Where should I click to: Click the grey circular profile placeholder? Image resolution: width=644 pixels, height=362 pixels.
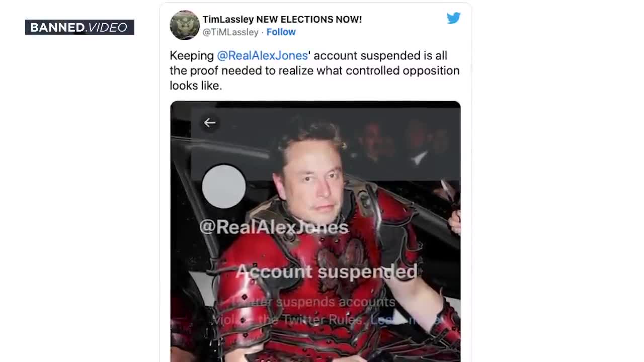(224, 187)
